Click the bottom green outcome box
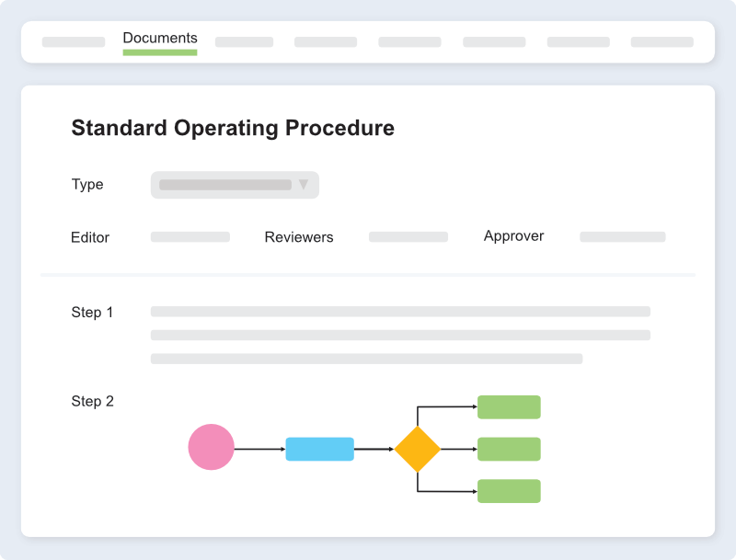The width and height of the screenshot is (736, 560). tap(509, 491)
